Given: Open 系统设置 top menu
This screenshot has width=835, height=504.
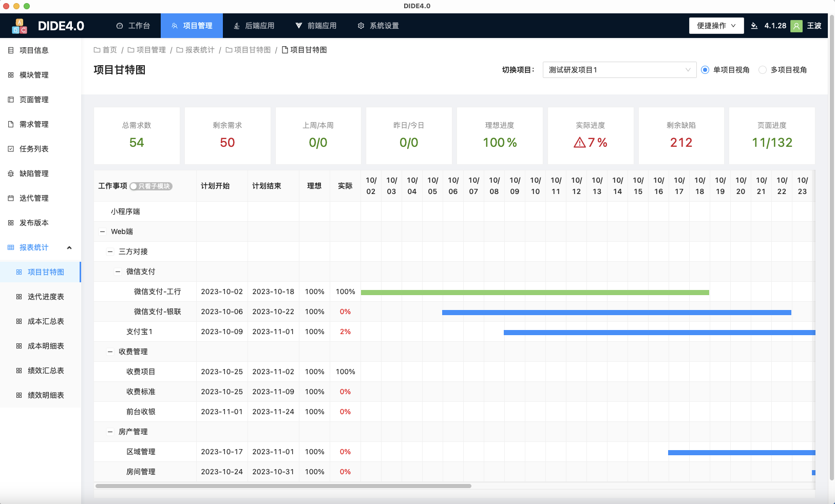Looking at the screenshot, I should [x=378, y=26].
